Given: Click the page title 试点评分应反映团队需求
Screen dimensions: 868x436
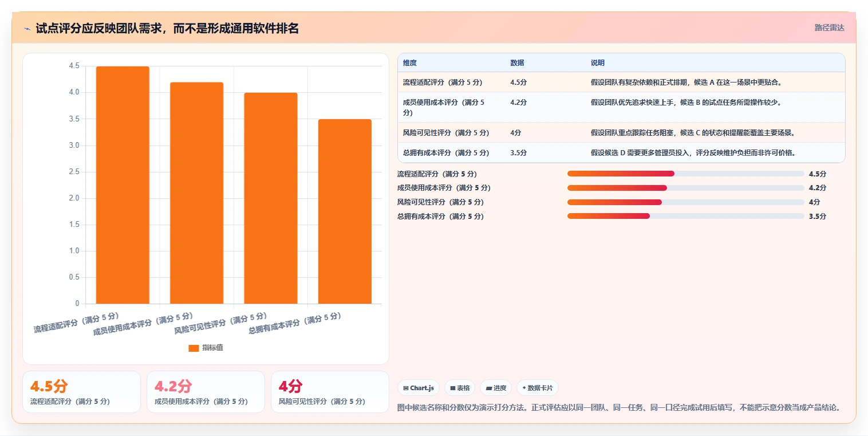Looking at the screenshot, I should click(x=167, y=29).
